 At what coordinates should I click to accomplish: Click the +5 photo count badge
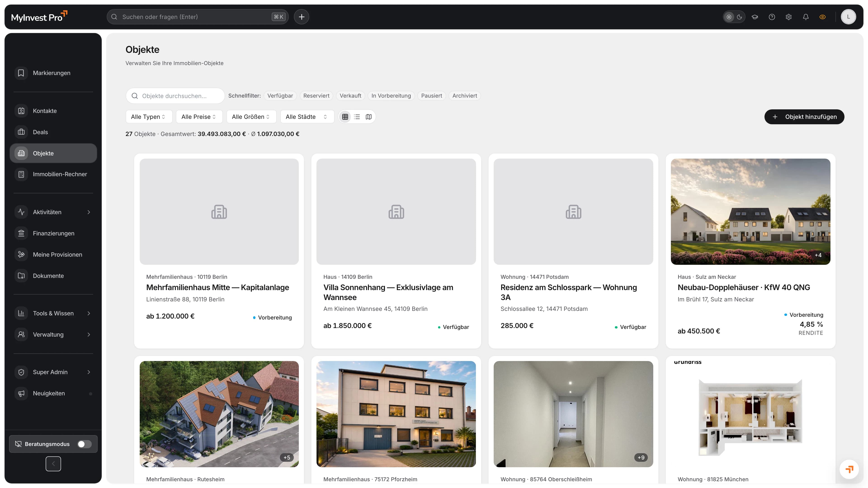pyautogui.click(x=286, y=457)
